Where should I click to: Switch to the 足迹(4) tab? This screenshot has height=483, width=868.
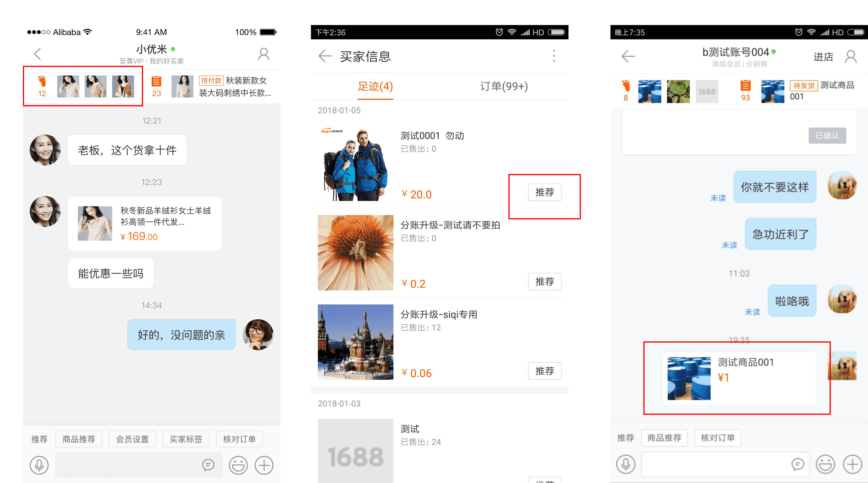pyautogui.click(x=375, y=87)
